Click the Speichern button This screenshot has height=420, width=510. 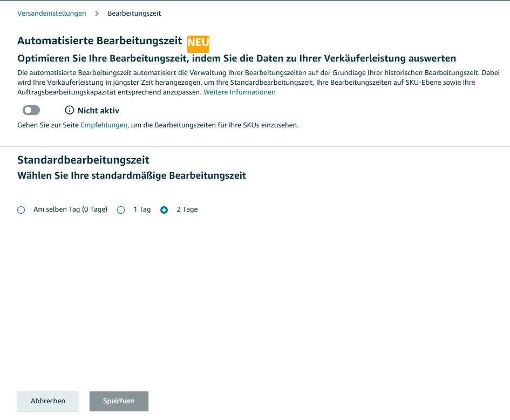click(x=119, y=401)
